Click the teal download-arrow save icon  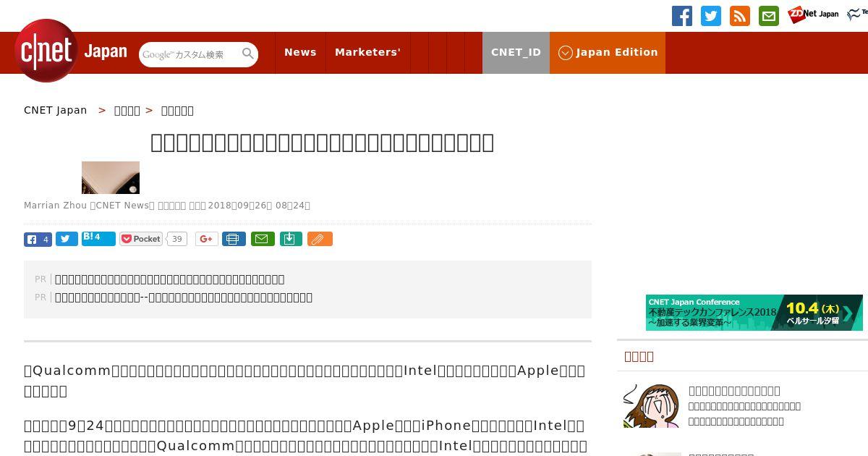click(290, 239)
